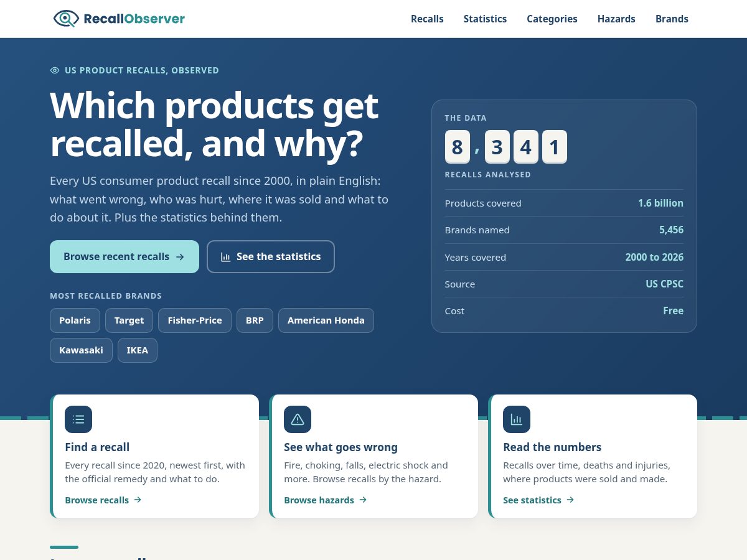Choose the BRP brand chip

tap(255, 320)
